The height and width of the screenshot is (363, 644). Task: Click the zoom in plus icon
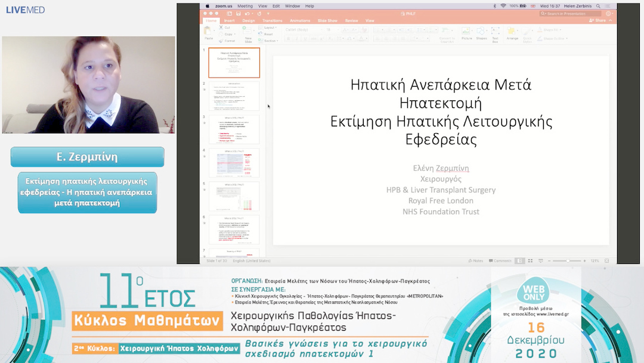pos(584,261)
